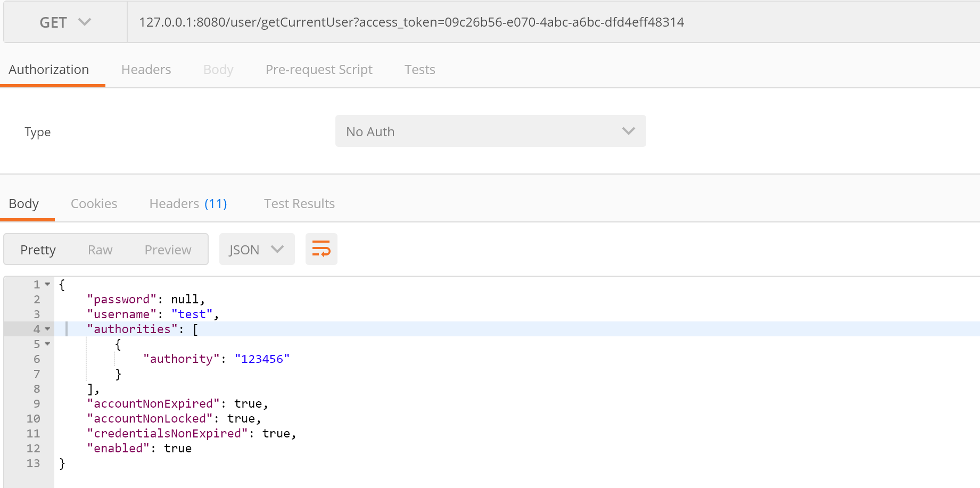Click the "123456" authority value in response

[x=262, y=359]
